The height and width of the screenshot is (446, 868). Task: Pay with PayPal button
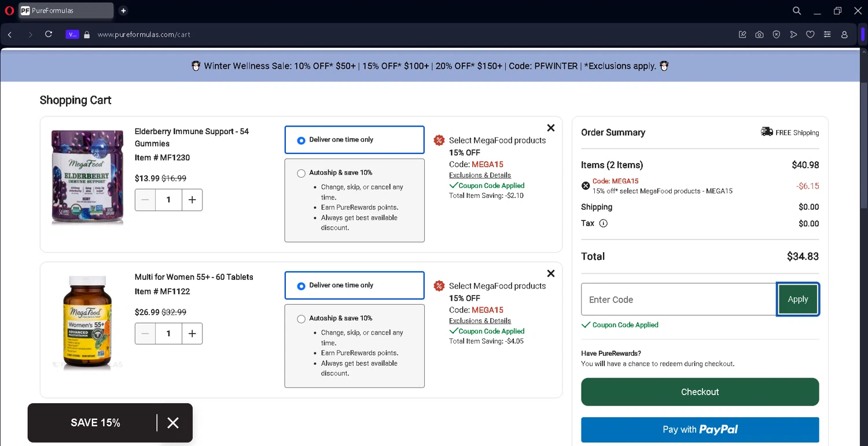pyautogui.click(x=700, y=430)
